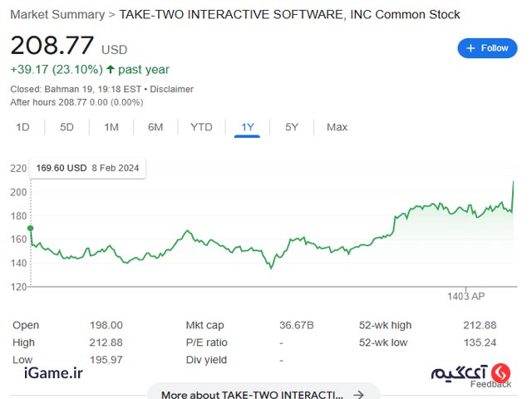Screen dimensions: 532x399
Task: Switch chart to 1D range
Action: point(22,127)
